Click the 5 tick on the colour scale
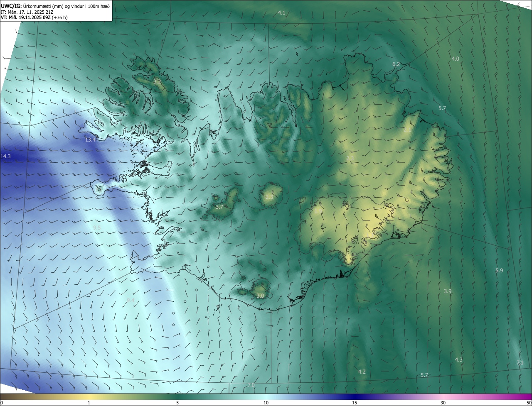The image size is (532, 406). tap(177, 403)
